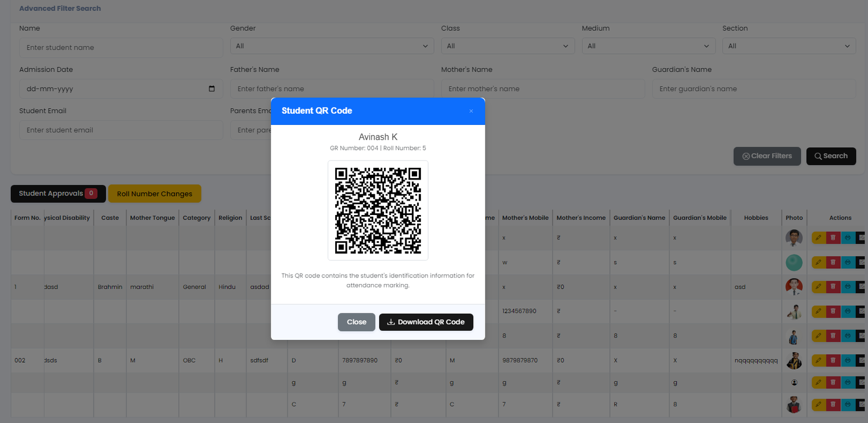Click print icon in form 002 row
The image size is (868, 423).
coord(847,361)
